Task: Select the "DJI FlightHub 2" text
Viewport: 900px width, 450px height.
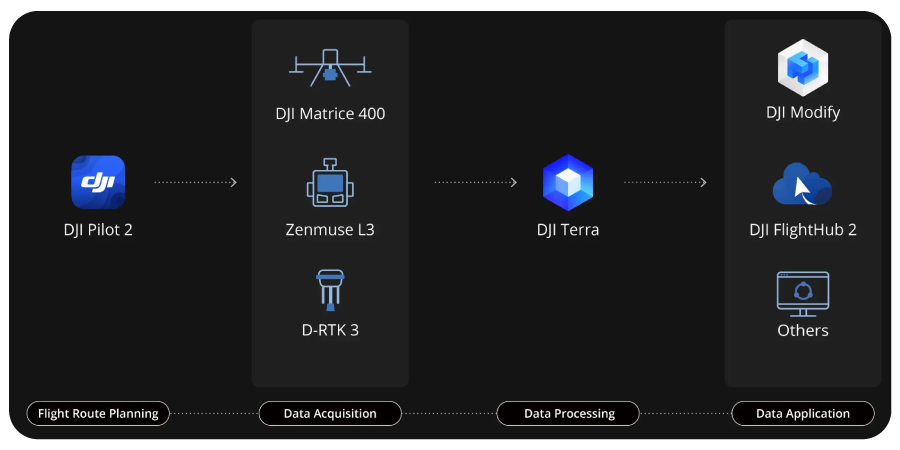Action: [x=803, y=230]
